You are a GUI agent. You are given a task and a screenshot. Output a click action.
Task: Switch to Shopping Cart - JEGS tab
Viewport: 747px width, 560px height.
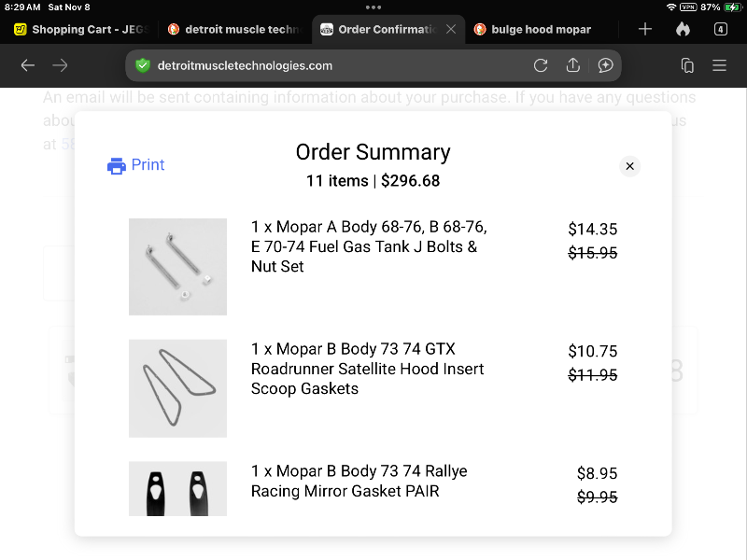click(x=82, y=29)
